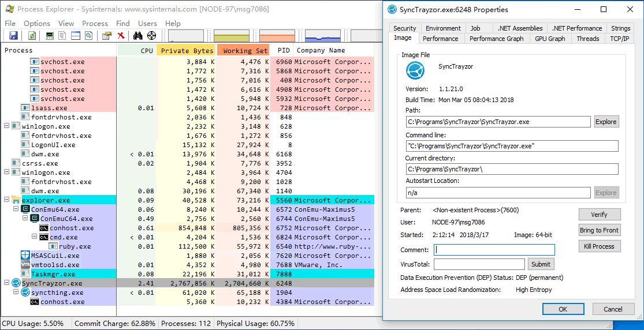Sort by the CPU column header
Viewport: 644px width, 330px height.
pos(137,51)
